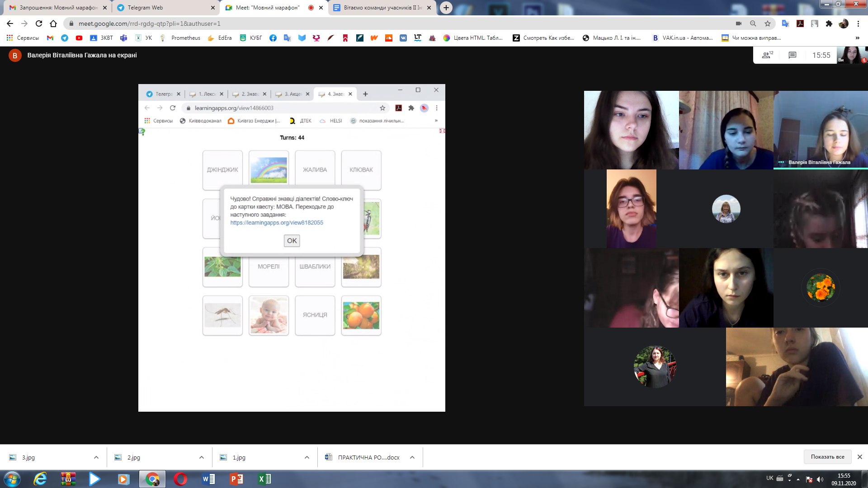
Task: Open the Extensions puzzle icon
Action: coord(829,23)
